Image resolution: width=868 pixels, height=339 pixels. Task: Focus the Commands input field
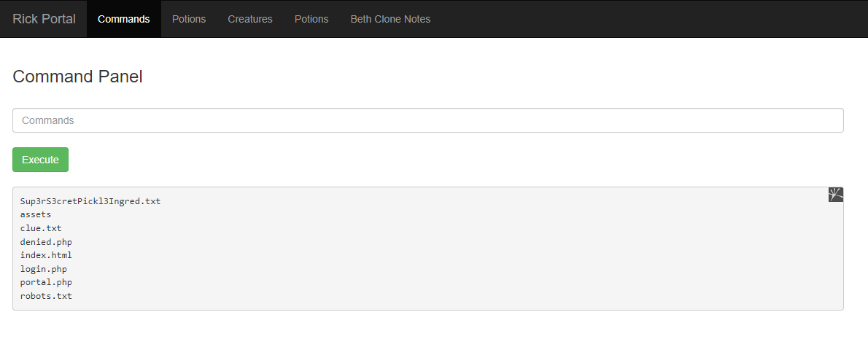427,120
